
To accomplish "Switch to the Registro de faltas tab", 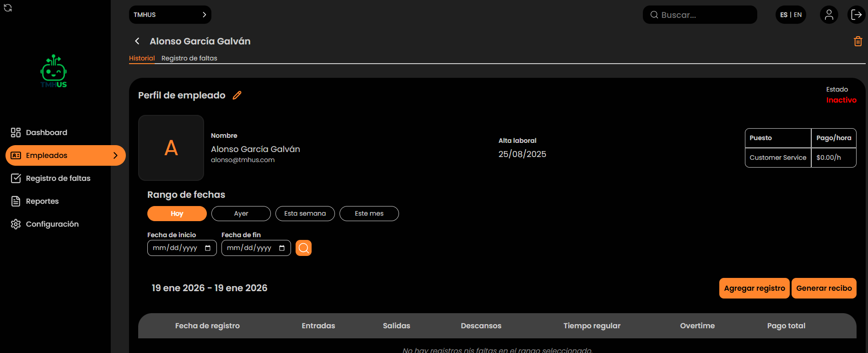I will tap(189, 58).
